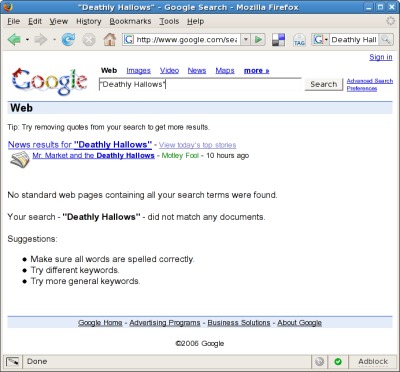
Task: Click the Back arrow button
Action: [14, 40]
